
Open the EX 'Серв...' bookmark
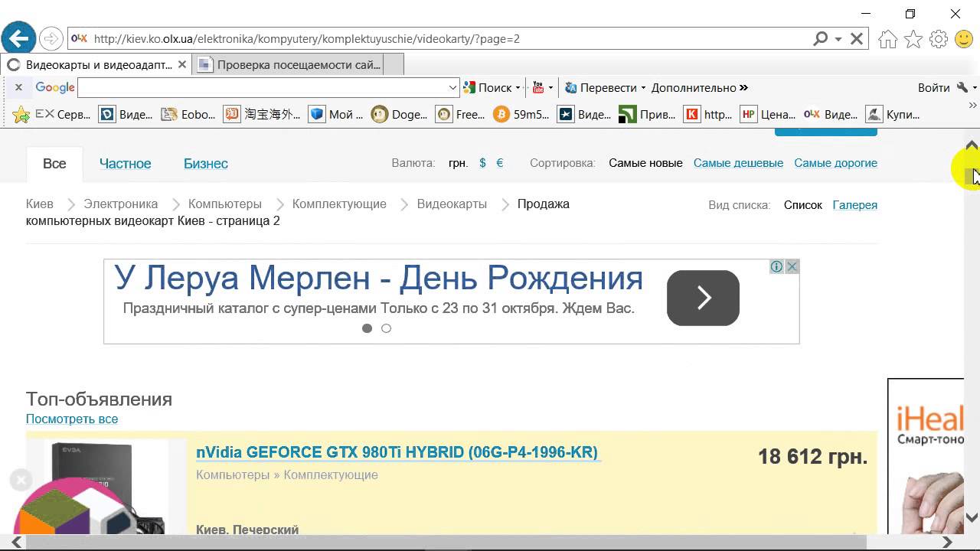click(x=63, y=115)
